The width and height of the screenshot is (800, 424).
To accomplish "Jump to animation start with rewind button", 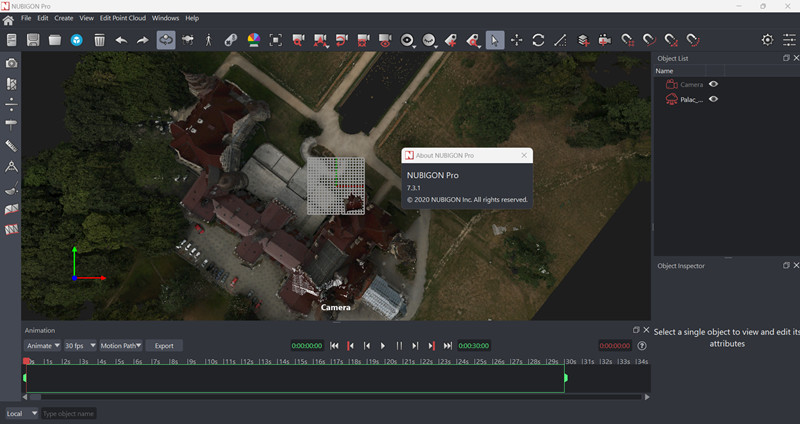I will coord(334,346).
